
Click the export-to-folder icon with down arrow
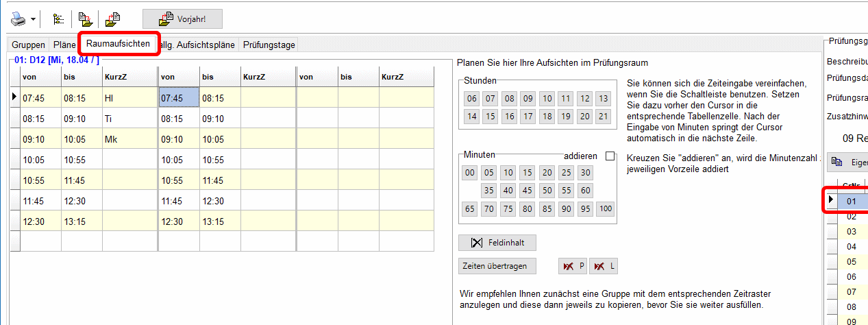click(x=85, y=19)
